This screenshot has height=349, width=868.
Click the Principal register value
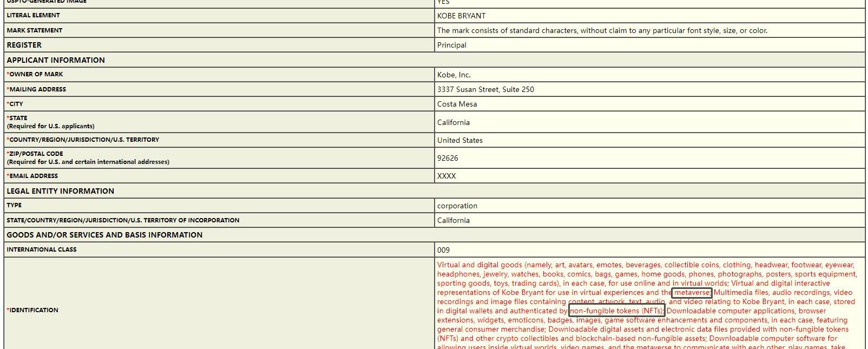[452, 45]
